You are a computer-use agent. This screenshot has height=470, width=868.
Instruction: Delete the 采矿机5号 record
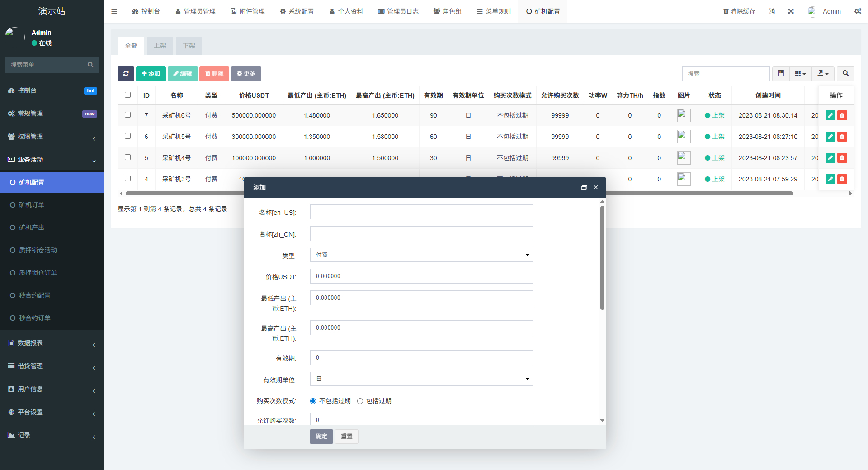tap(842, 136)
